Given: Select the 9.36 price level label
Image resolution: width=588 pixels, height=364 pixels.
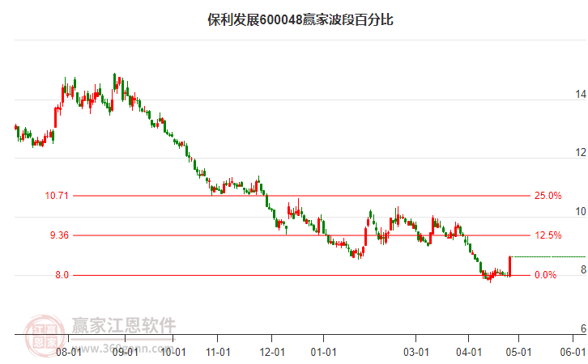Looking at the screenshot, I should pos(59,235).
